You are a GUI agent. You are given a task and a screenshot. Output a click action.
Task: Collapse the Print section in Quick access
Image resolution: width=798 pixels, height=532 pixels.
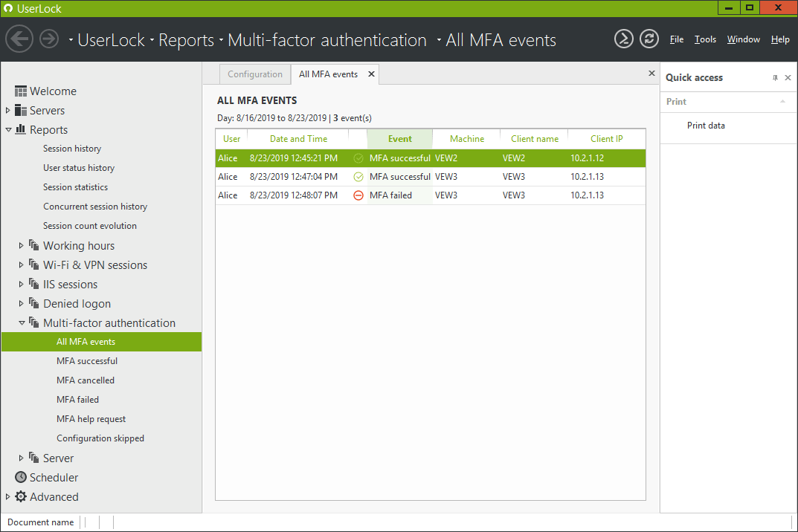[x=782, y=102]
